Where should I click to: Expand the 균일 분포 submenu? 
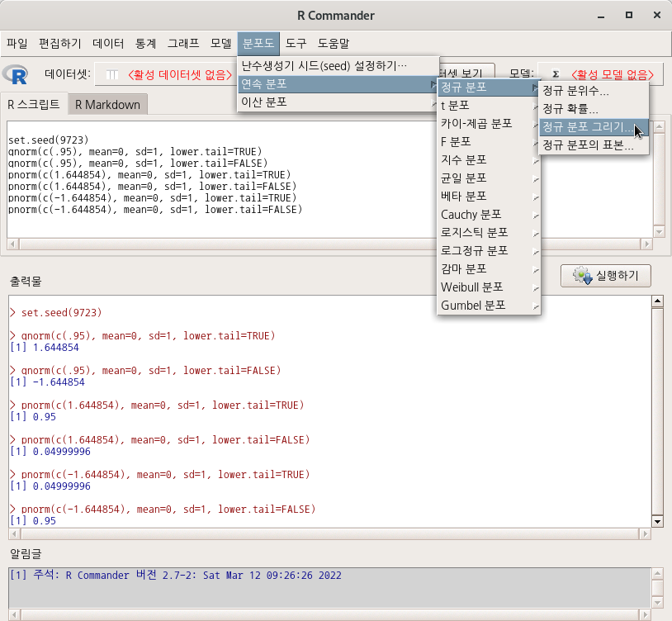coord(489,178)
